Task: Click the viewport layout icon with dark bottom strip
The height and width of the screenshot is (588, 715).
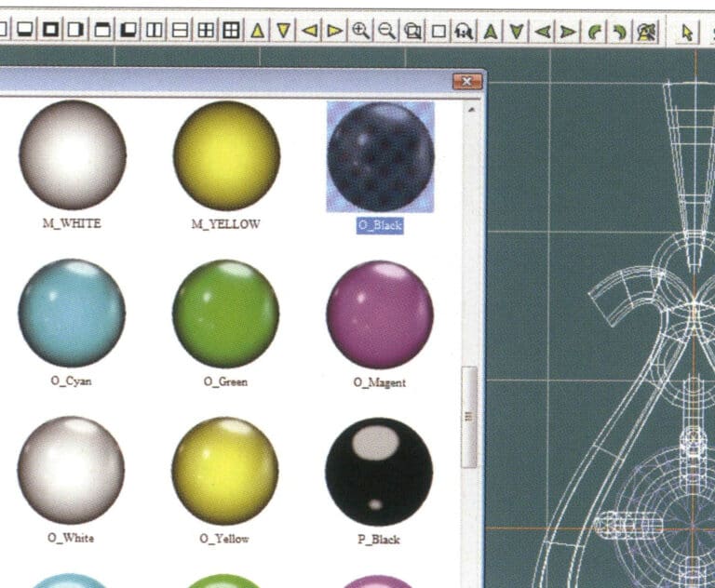Action: coord(25,30)
